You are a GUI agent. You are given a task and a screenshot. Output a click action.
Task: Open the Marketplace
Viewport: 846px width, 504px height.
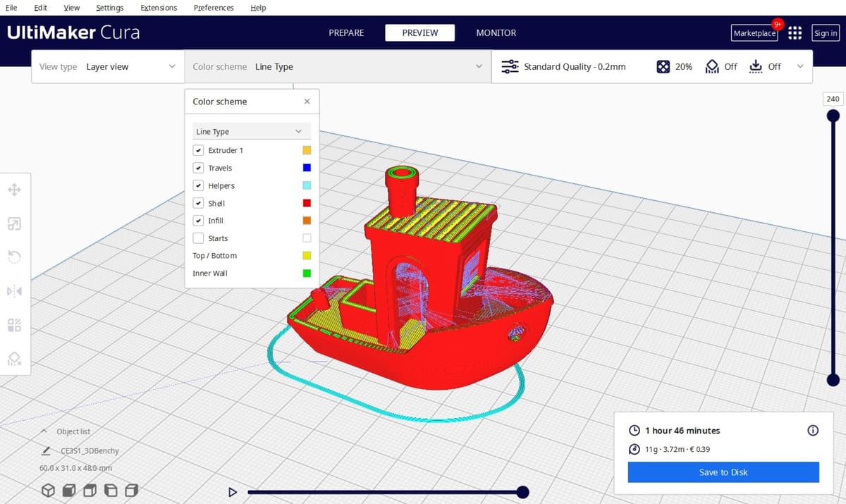pos(754,33)
